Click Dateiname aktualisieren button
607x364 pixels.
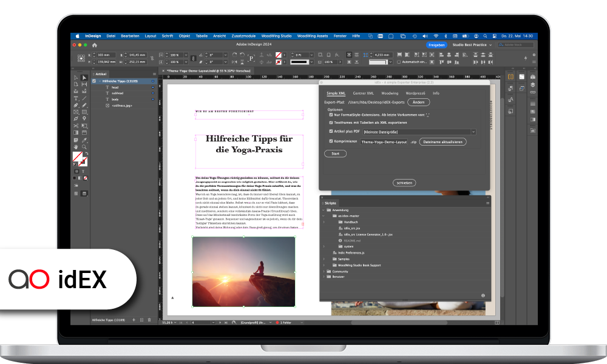[x=443, y=142]
